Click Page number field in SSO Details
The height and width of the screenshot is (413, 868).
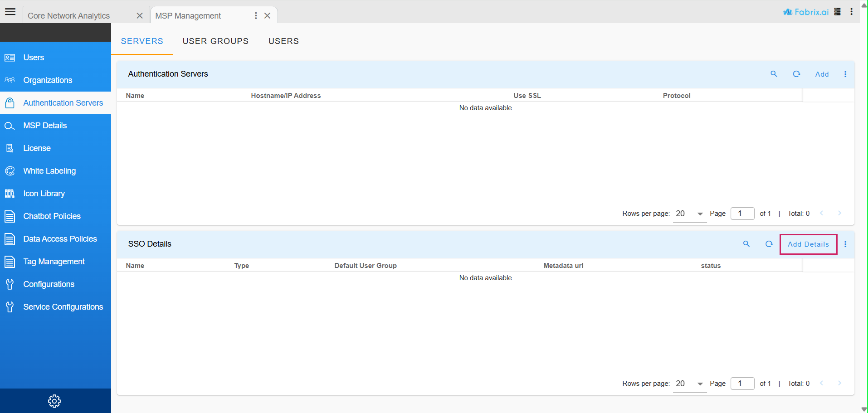point(742,384)
